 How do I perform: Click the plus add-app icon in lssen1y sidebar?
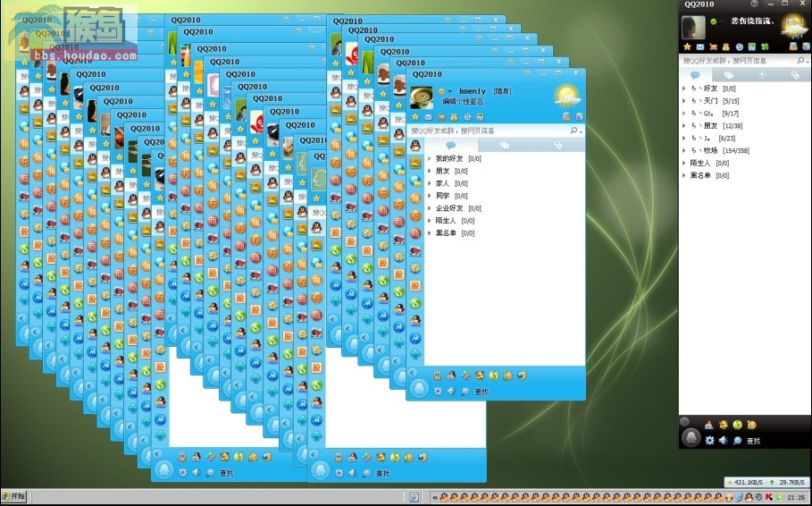tap(415, 355)
